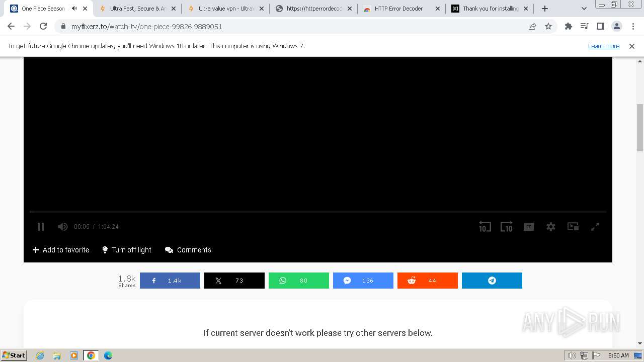Image resolution: width=644 pixels, height=362 pixels.
Task: Click the page vertical scrollbar
Action: point(640,127)
